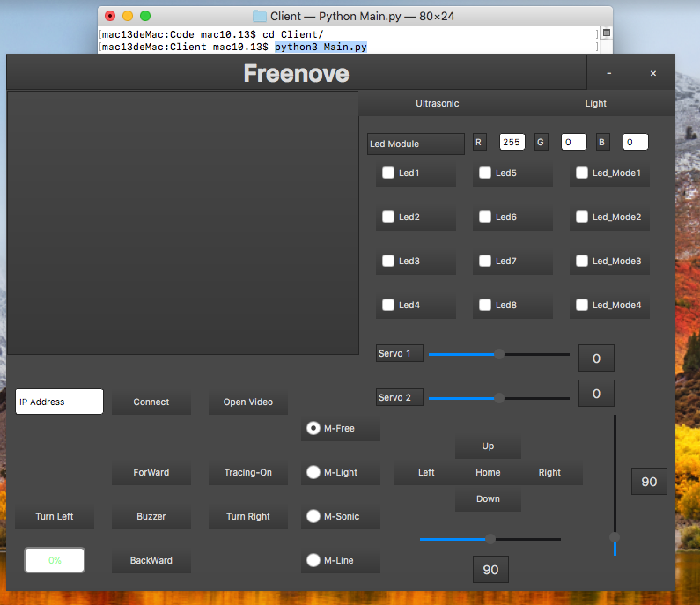Select the M-Free radio button
Image resolution: width=700 pixels, height=605 pixels.
click(313, 428)
